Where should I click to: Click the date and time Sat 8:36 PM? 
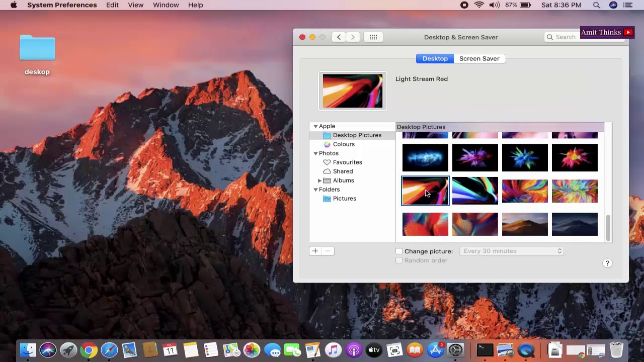tap(561, 5)
